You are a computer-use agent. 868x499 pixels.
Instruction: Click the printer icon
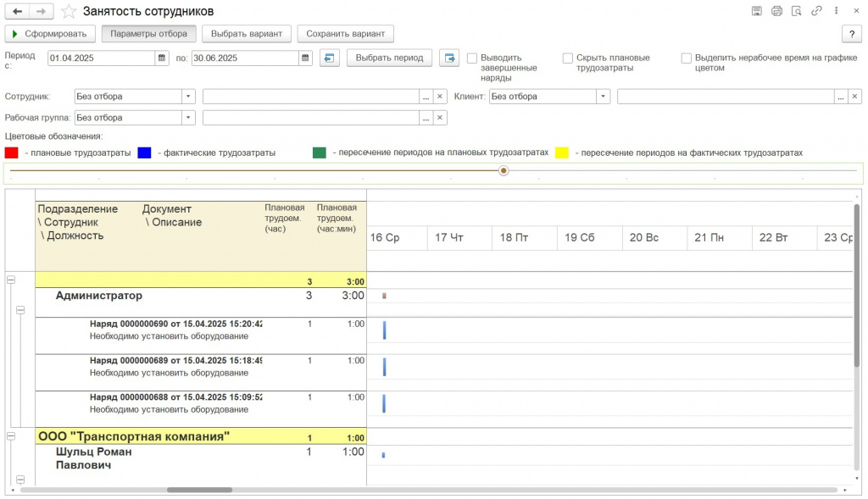point(776,11)
